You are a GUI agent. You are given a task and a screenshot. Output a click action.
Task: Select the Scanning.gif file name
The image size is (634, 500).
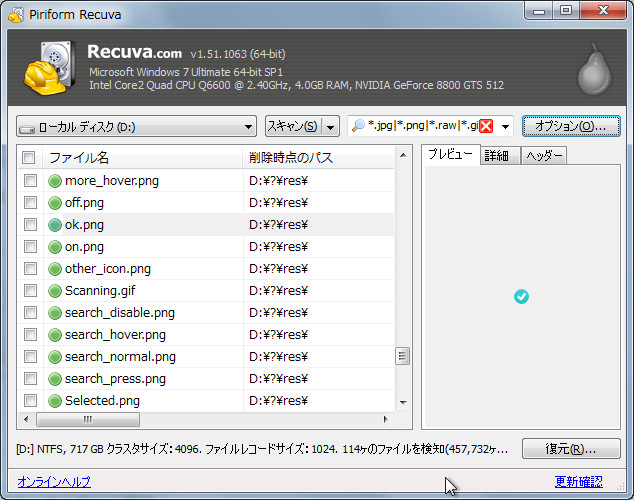[x=100, y=291]
